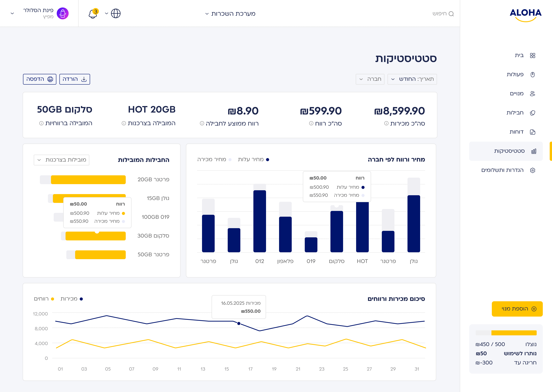Click info icon beside המובילה בצרכנות

(x=124, y=123)
